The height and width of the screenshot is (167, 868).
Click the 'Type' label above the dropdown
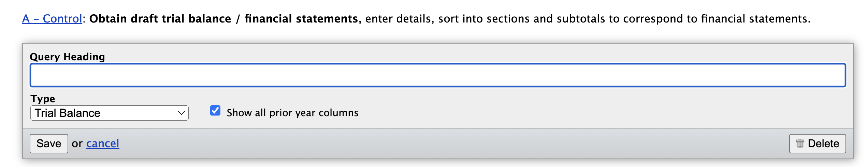(43, 99)
